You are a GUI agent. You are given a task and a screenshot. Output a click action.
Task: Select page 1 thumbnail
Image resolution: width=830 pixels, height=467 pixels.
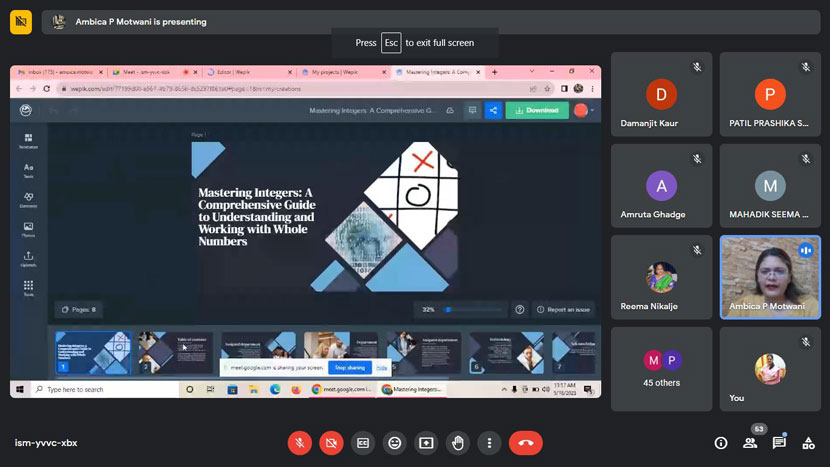(x=93, y=353)
